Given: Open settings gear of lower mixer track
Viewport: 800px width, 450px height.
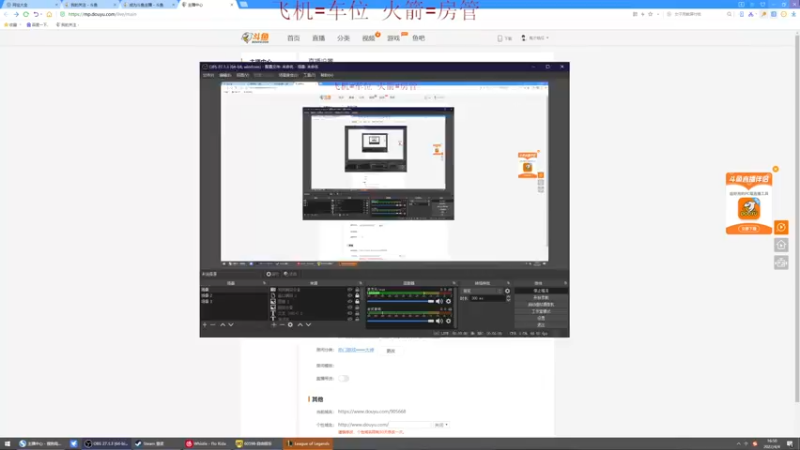Looking at the screenshot, I should [x=448, y=321].
